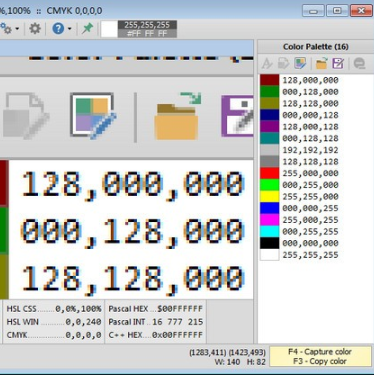Image resolution: width=374 pixels, height=375 pixels.
Task: Click the C++ HEX value 0x00FFFFFF
Action: click(177, 335)
